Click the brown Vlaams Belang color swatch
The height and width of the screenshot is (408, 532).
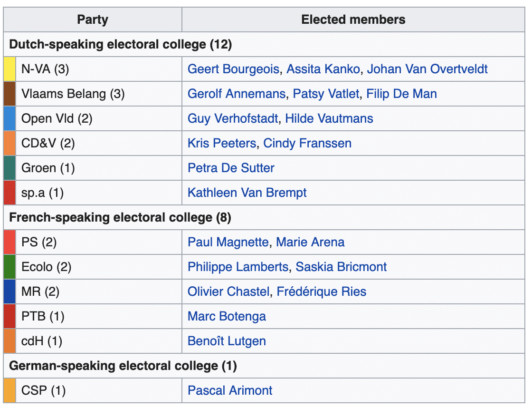point(9,94)
